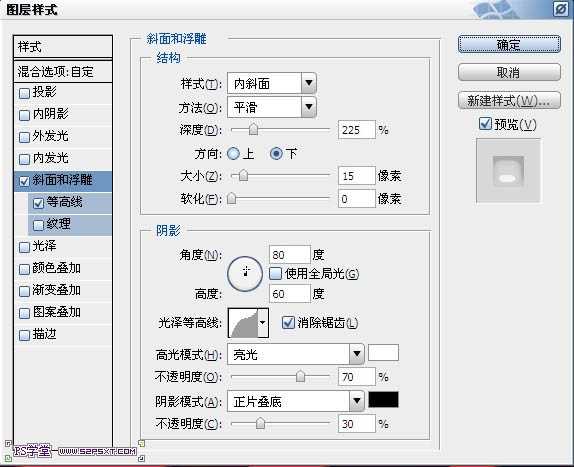The height and width of the screenshot is (467, 574).
Task: Click the 大小 field showing 15
Action: click(x=357, y=176)
